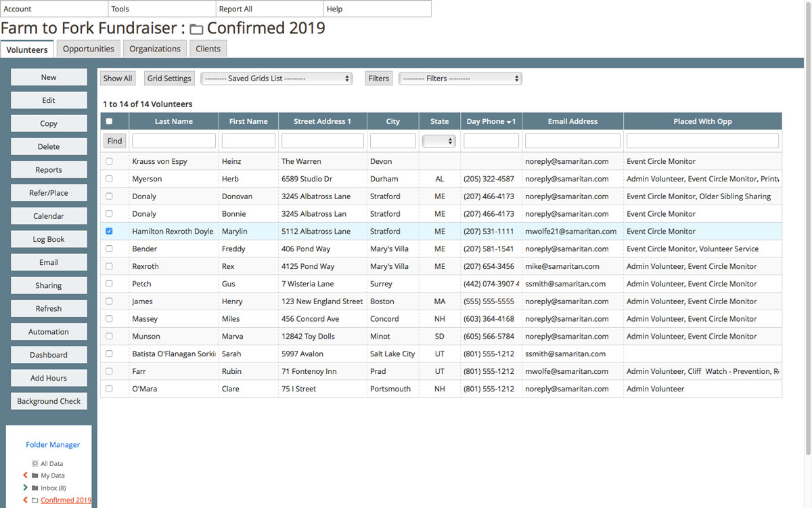Viewport: 812px width, 508px height.
Task: Select the Massey row checkbox
Action: [x=109, y=319]
